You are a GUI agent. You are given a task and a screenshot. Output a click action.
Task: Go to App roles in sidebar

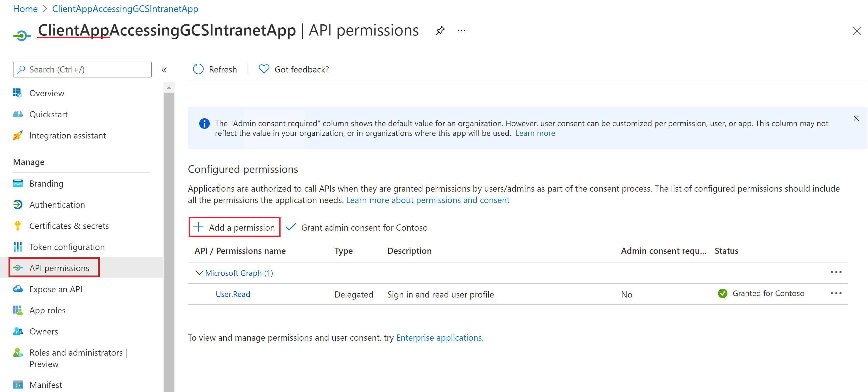(x=48, y=310)
